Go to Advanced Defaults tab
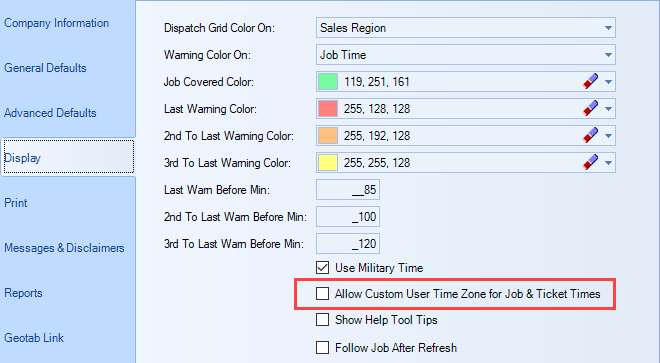Image resolution: width=660 pixels, height=363 pixels. pos(50,113)
